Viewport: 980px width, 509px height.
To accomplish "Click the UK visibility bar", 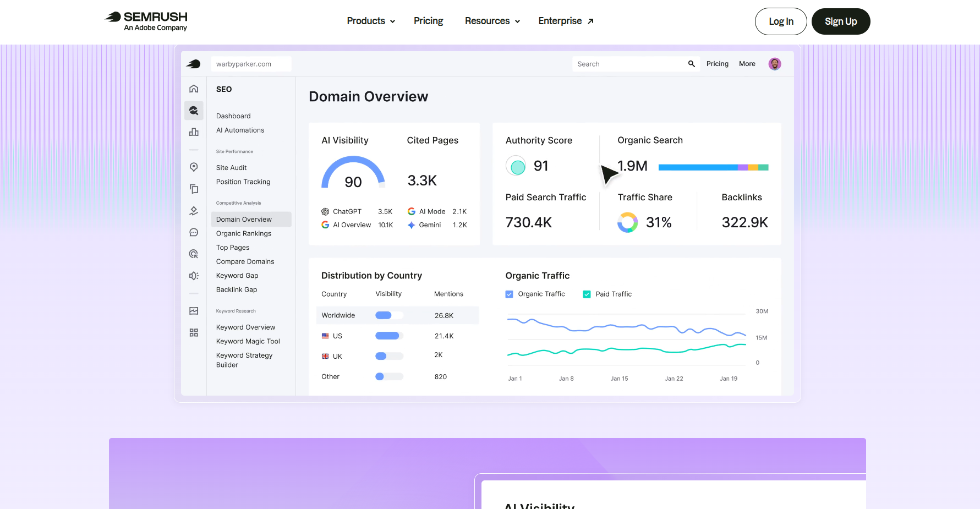I will (389, 356).
